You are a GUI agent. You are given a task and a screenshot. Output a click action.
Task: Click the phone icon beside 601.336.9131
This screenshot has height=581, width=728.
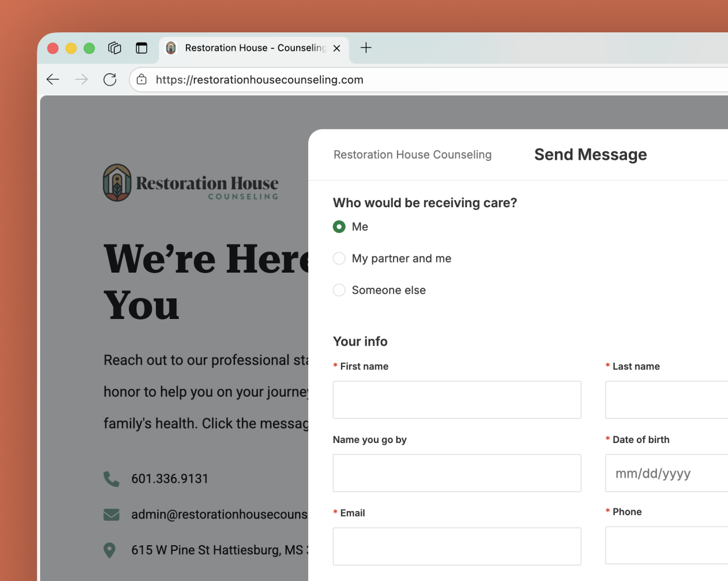pyautogui.click(x=111, y=479)
